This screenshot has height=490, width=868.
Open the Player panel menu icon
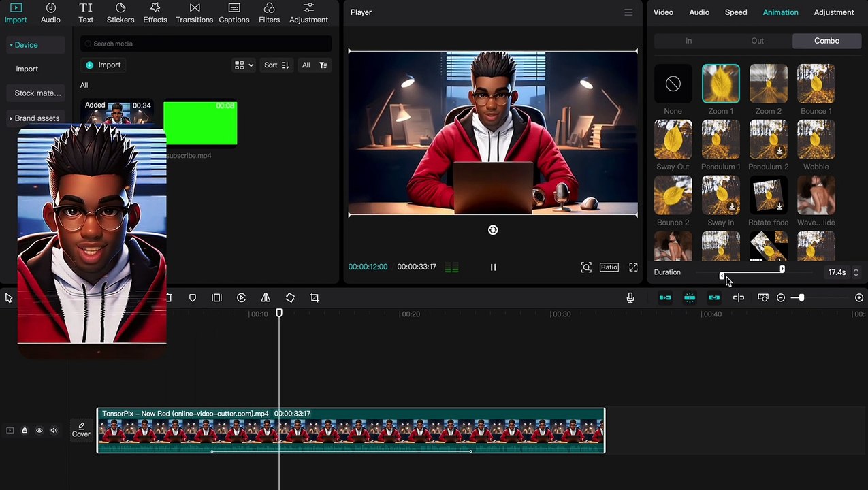coord(628,12)
